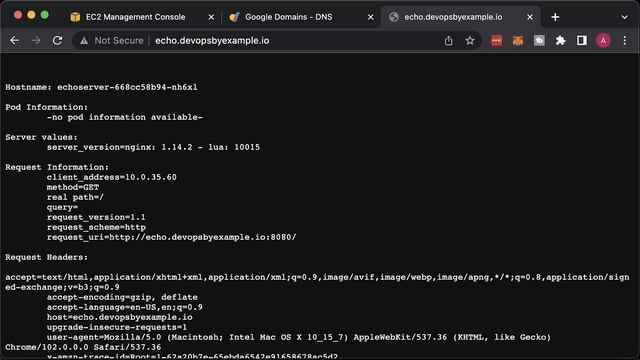Click the -no pod information available- text
Image resolution: width=640 pixels, height=360 pixels.
(124, 117)
